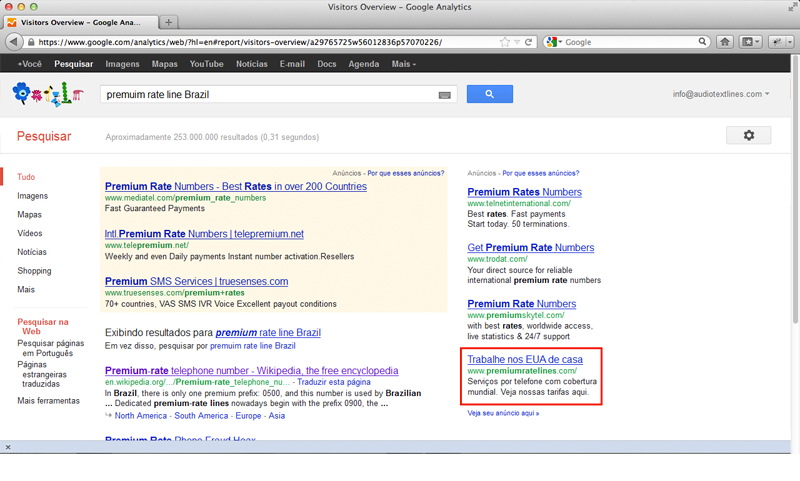The height and width of the screenshot is (481, 800).
Task: Open E-mail from the top bar
Action: 292,64
